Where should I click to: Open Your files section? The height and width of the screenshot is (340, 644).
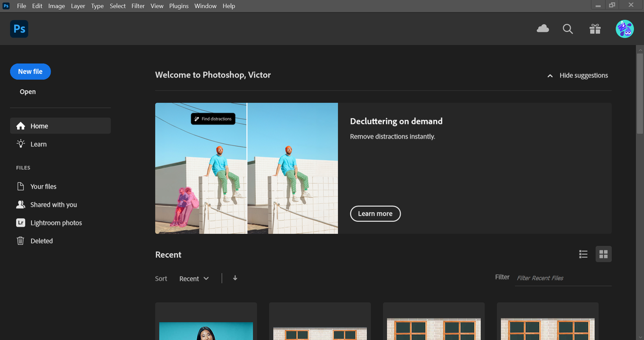60,186
